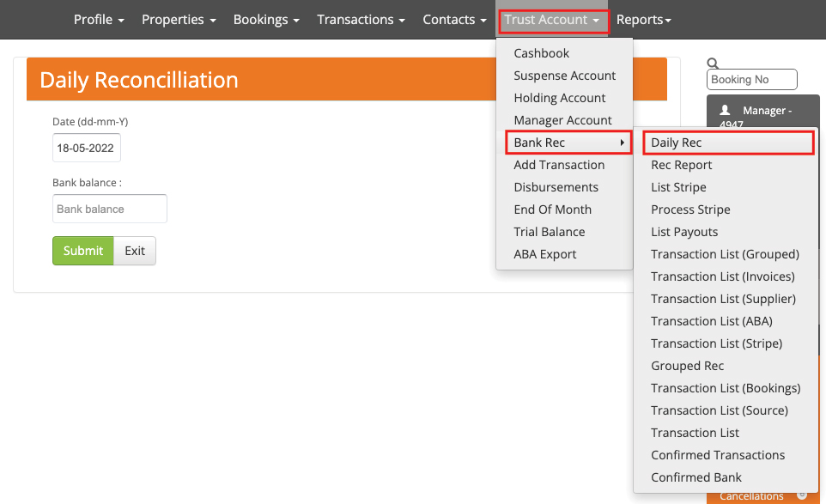Expand the Properties dropdown
826x504 pixels.
[x=179, y=20]
